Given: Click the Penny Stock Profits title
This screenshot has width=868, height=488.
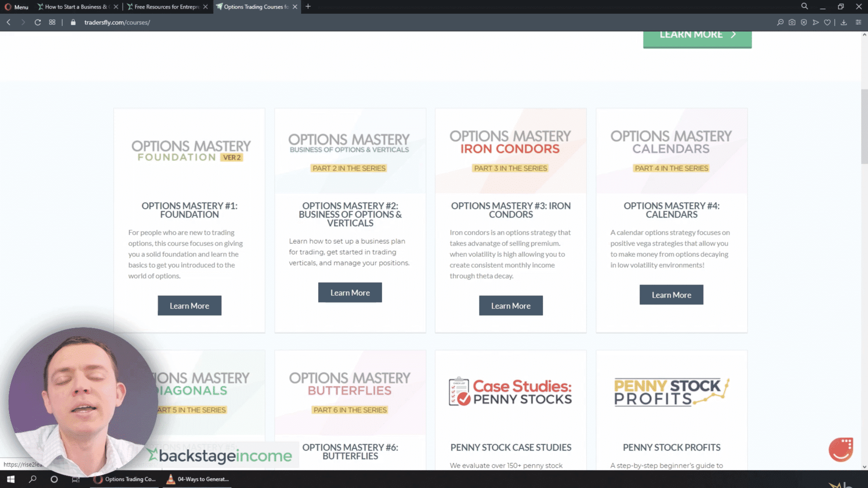Looking at the screenshot, I should pyautogui.click(x=671, y=447).
